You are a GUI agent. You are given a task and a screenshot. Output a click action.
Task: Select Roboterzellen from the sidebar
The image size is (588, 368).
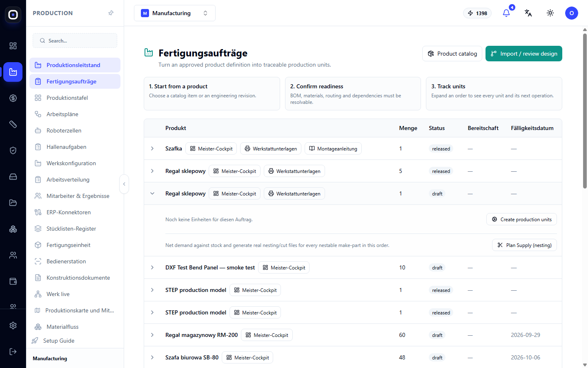pos(75,130)
